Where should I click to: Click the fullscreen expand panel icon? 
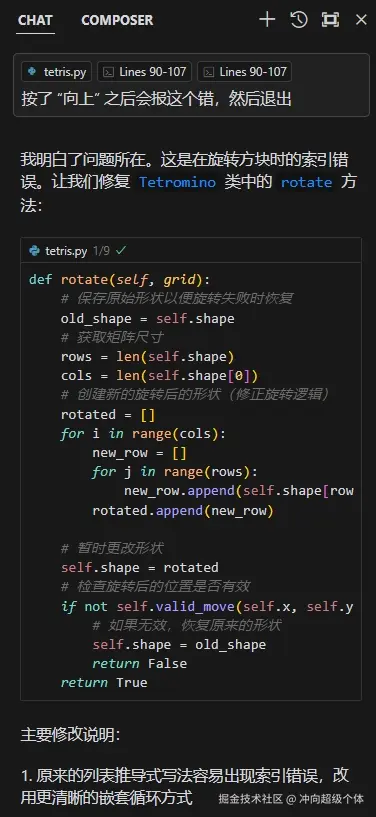pyautogui.click(x=330, y=20)
